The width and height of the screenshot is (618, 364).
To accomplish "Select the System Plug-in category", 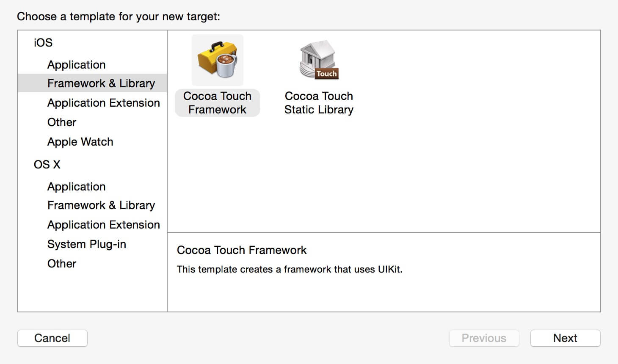I will coord(87,244).
